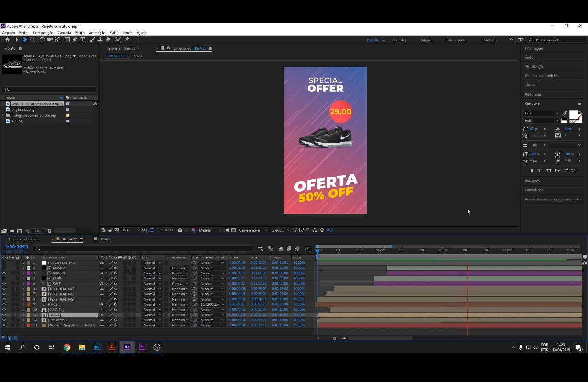Click the trash icon in Project panel
The width and height of the screenshot is (588, 382).
(x=49, y=231)
